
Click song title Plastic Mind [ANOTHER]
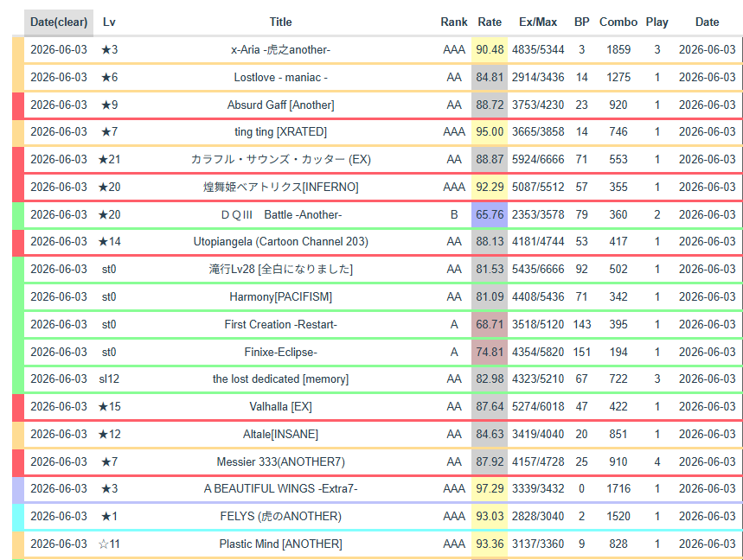point(280,544)
